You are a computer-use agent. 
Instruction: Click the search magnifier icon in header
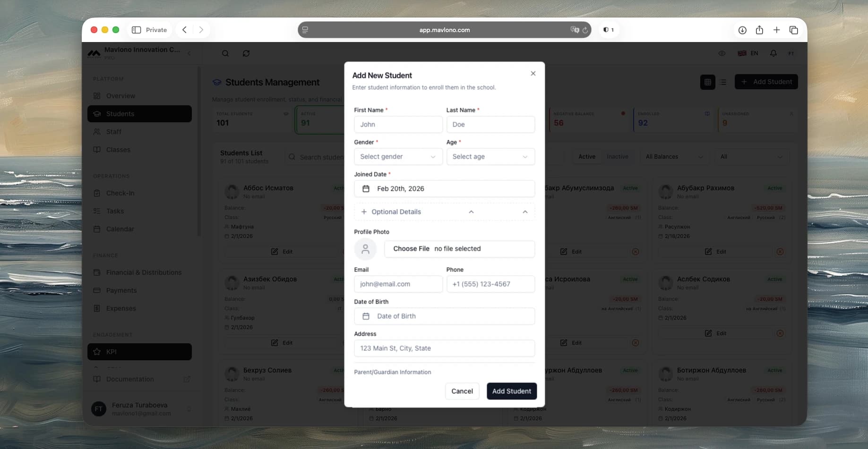pos(225,53)
